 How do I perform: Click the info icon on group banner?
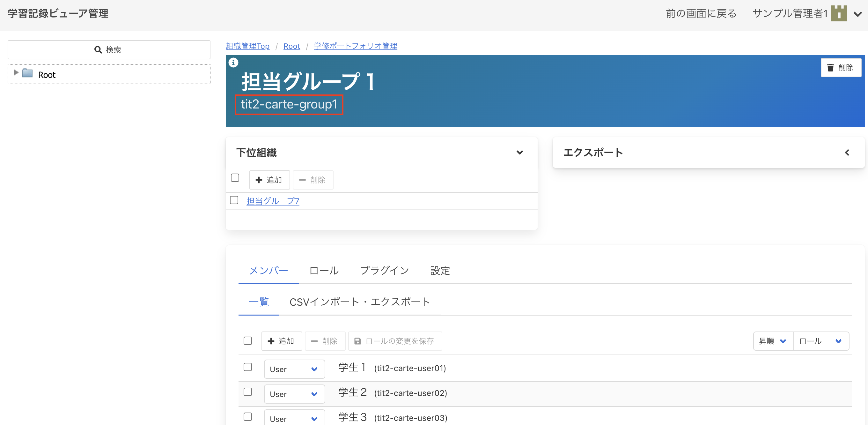point(233,62)
